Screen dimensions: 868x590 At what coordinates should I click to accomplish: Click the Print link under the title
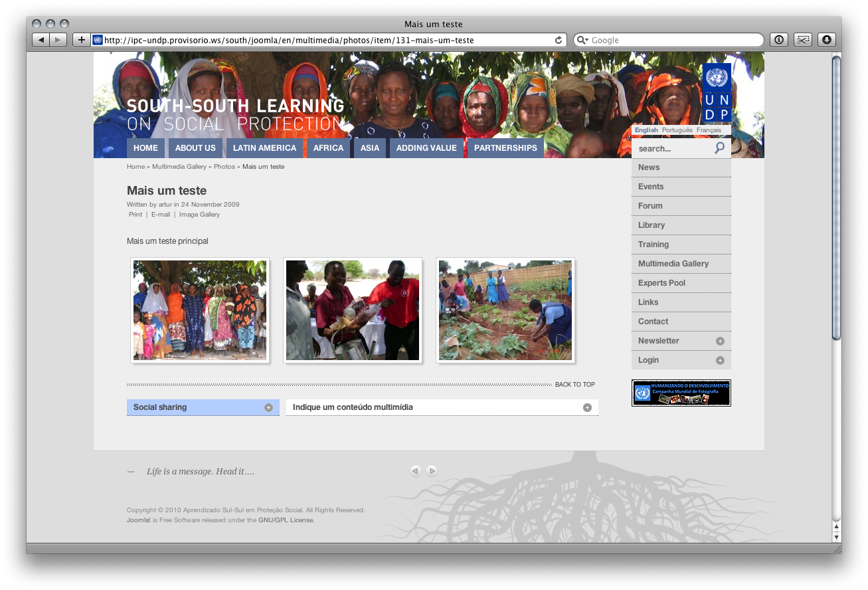point(135,215)
